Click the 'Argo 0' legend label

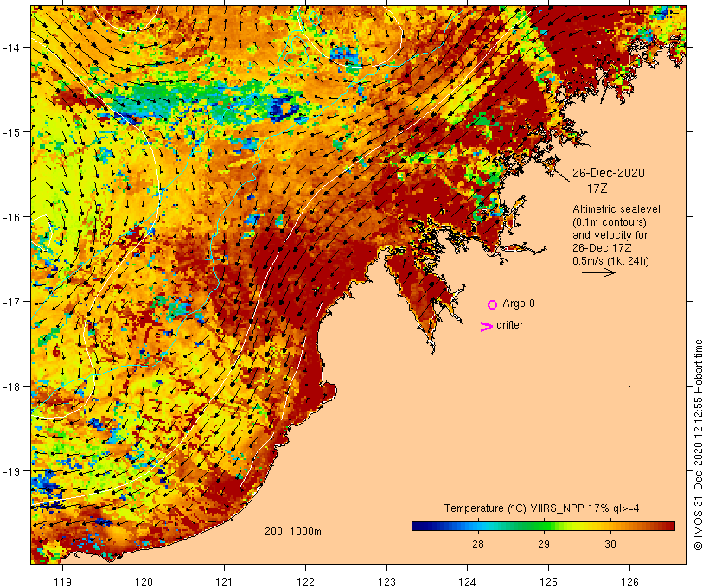tap(519, 304)
